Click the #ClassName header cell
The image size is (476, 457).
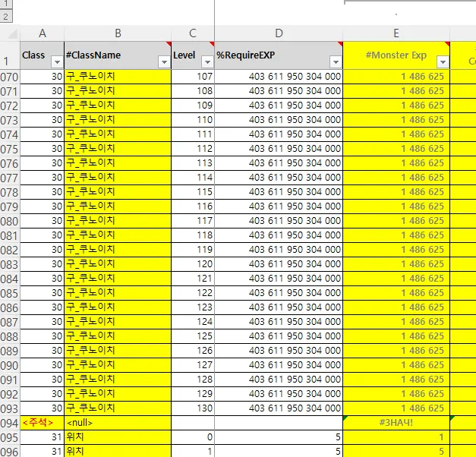(x=118, y=55)
